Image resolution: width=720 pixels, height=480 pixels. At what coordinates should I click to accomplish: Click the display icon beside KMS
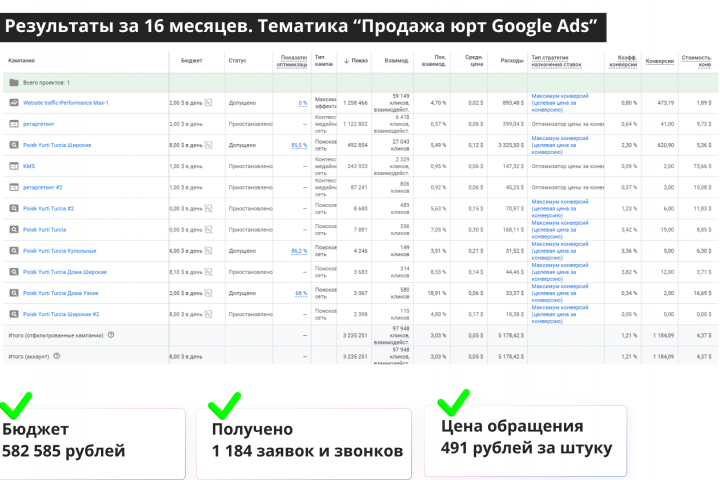coord(14,166)
